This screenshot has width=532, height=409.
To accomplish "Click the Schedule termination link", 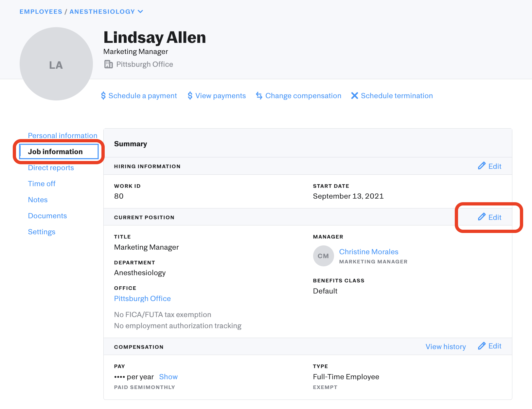I will pos(397,96).
